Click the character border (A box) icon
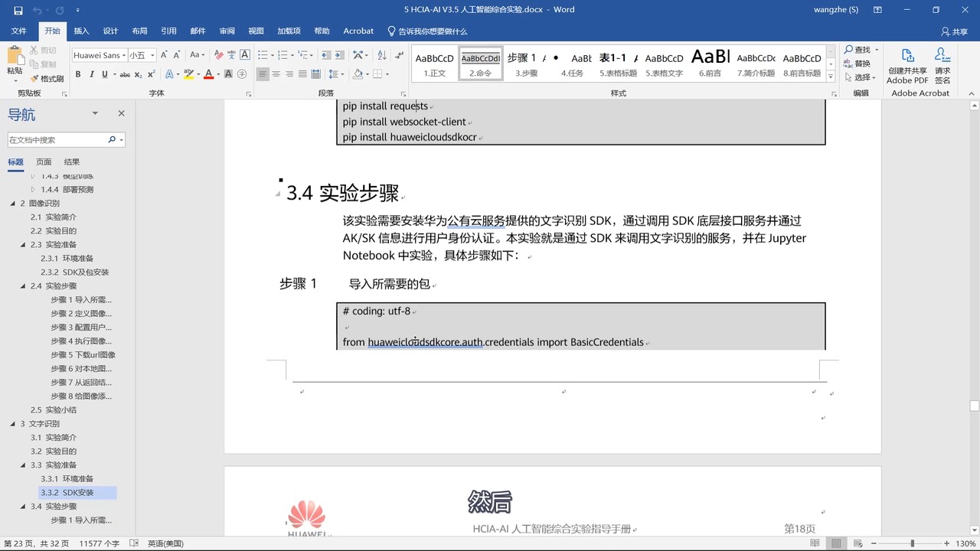 tap(245, 55)
